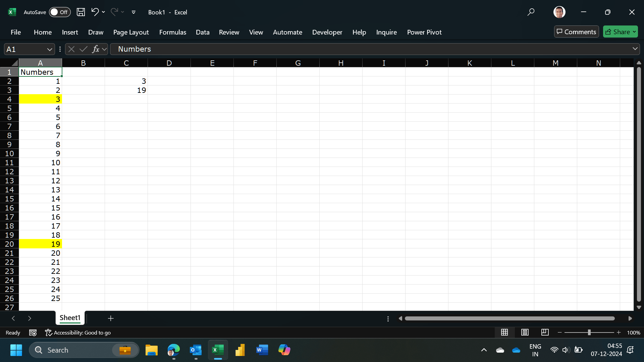The height and width of the screenshot is (362, 644).
Task: Click the zoom out minus button
Action: pos(559,333)
